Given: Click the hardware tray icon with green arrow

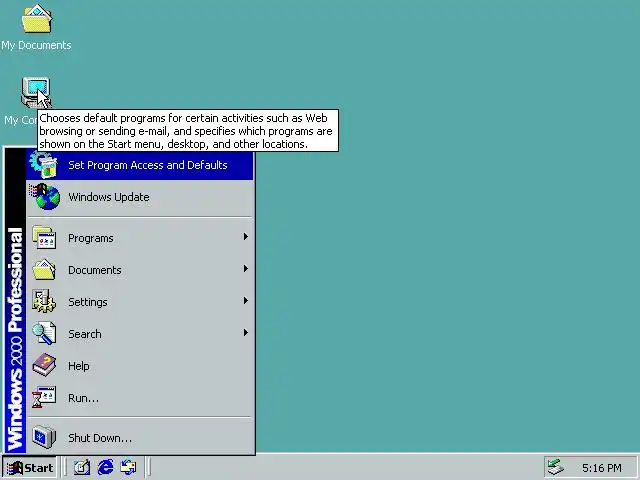Looking at the screenshot, I should (556, 467).
